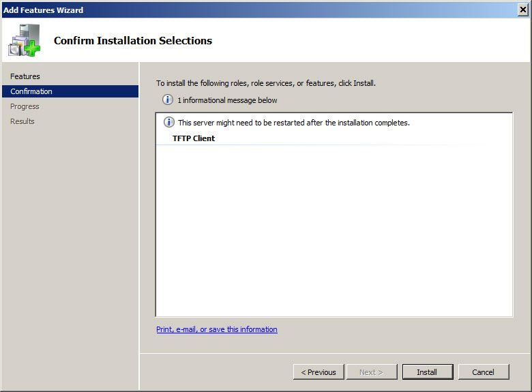This screenshot has height=392, width=532.
Task: Select the Confirmation step in sidebar
Action: tap(70, 91)
